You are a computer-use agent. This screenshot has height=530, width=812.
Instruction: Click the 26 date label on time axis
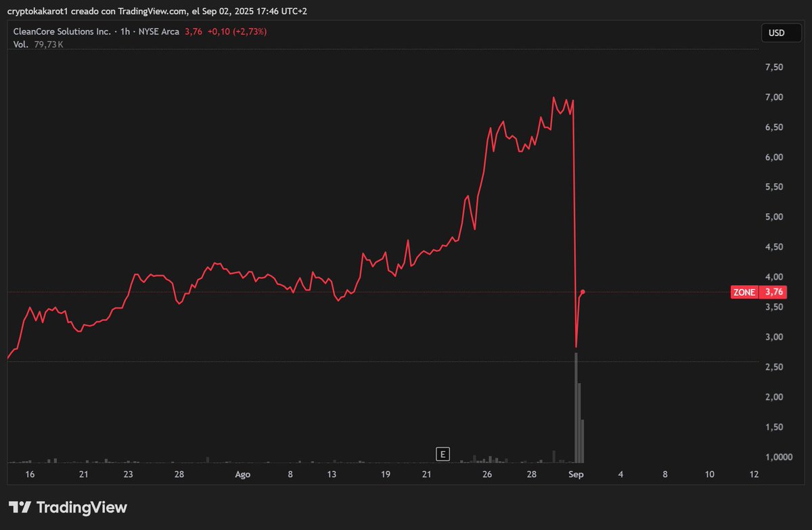click(x=487, y=474)
